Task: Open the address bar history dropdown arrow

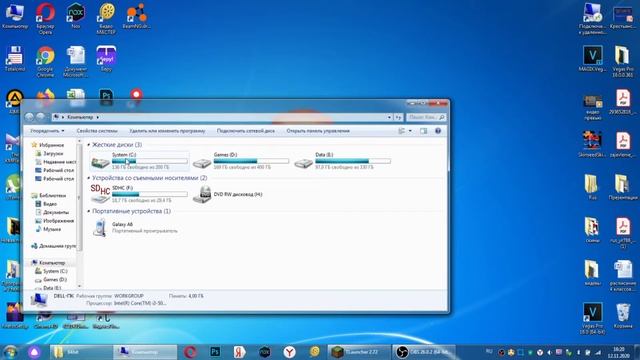Action: coord(389,117)
